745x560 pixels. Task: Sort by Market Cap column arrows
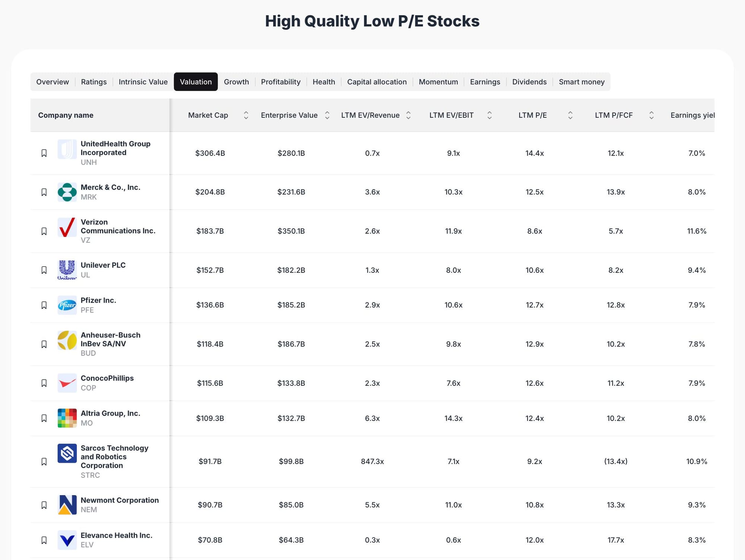tap(246, 115)
